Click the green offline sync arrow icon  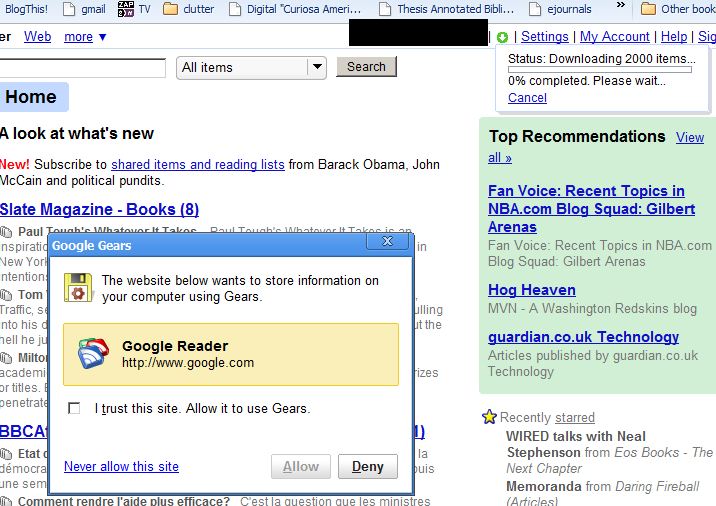502,37
